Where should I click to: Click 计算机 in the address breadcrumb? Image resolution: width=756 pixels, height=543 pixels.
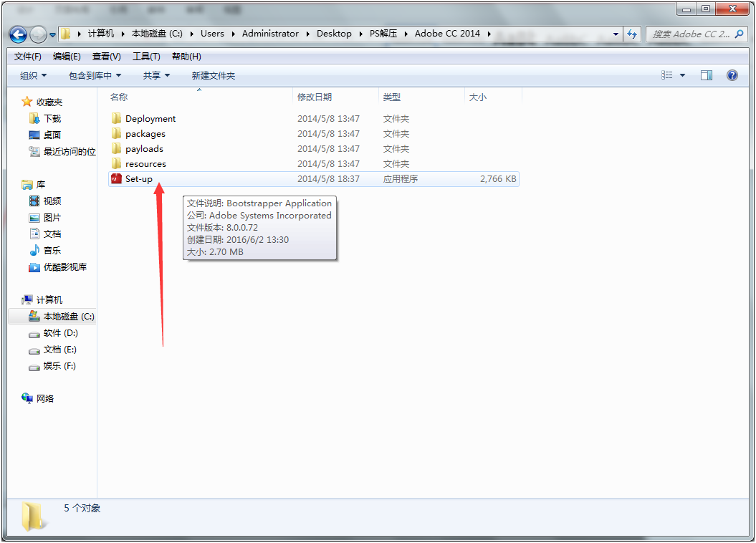(101, 33)
